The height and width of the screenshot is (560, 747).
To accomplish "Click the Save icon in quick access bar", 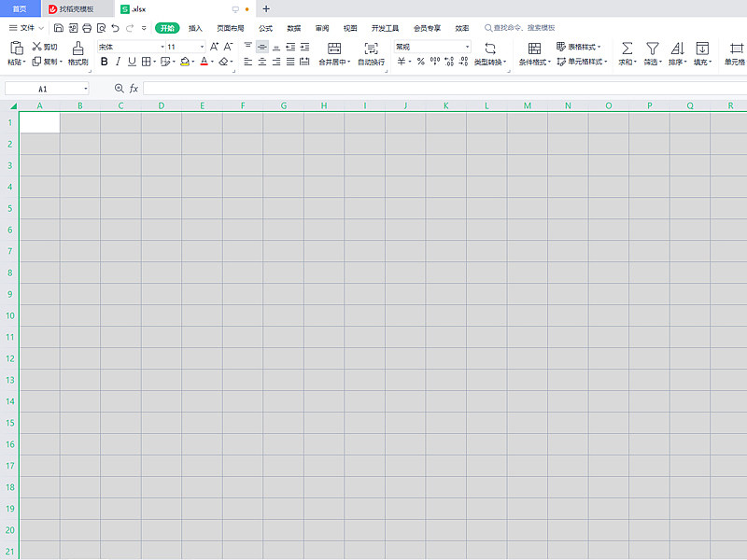I will click(59, 28).
